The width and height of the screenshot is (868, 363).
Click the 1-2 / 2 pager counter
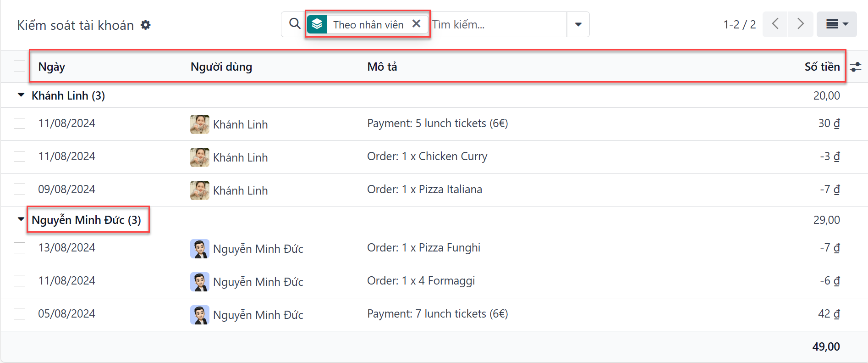(x=739, y=24)
